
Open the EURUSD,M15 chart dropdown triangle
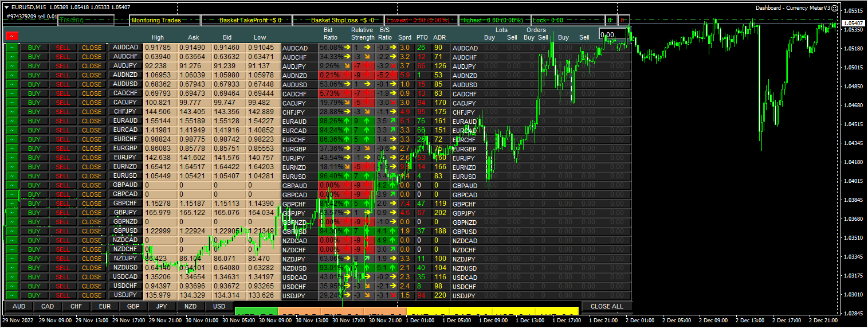(x=6, y=7)
